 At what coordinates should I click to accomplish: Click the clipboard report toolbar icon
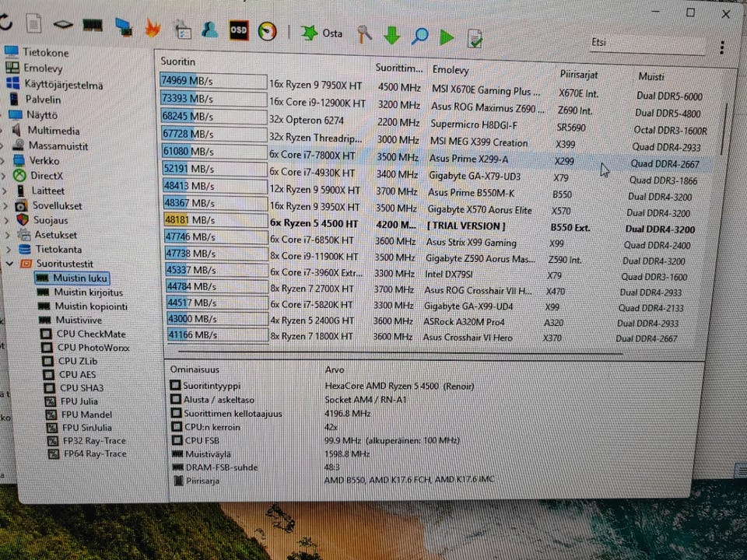point(181,29)
